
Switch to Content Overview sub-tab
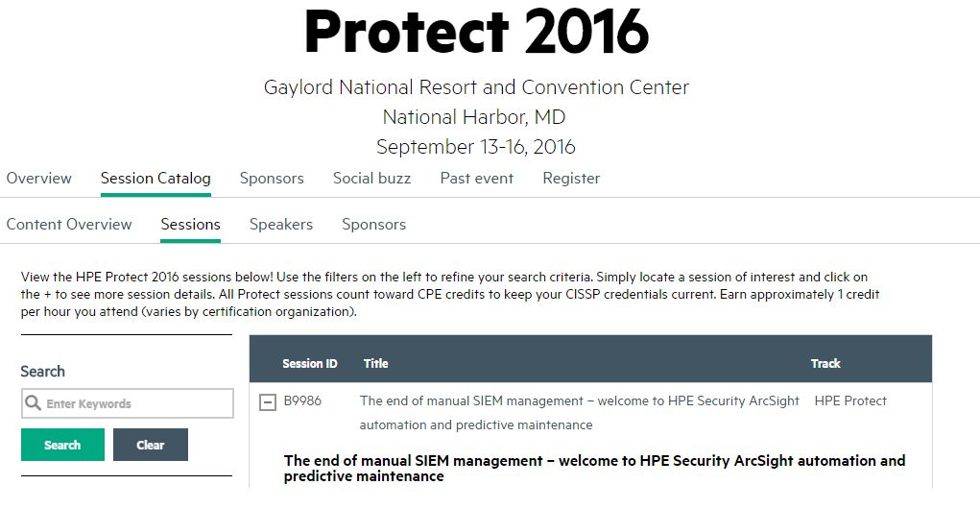(69, 225)
